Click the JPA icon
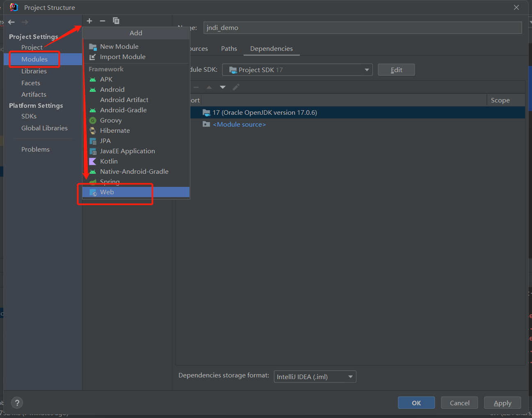 pyautogui.click(x=93, y=141)
